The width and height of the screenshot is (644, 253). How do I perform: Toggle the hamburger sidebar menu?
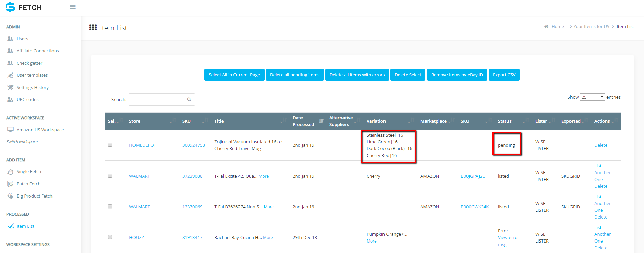pyautogui.click(x=72, y=7)
